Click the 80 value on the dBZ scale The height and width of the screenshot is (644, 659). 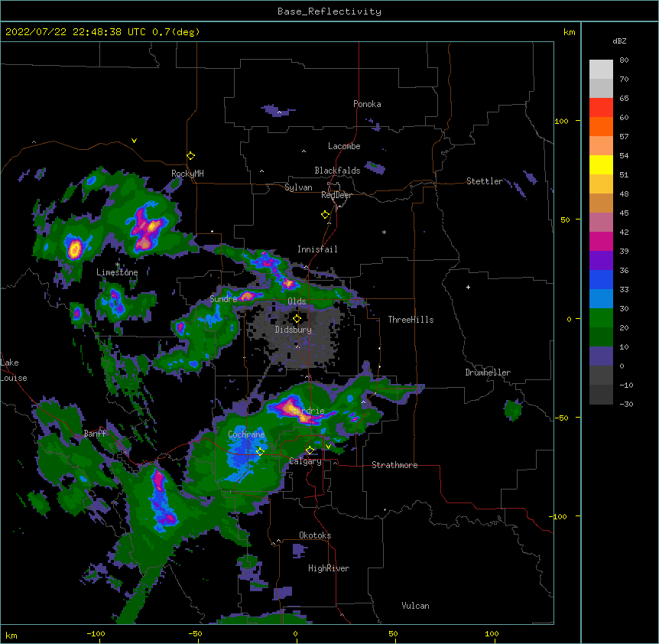tap(624, 60)
